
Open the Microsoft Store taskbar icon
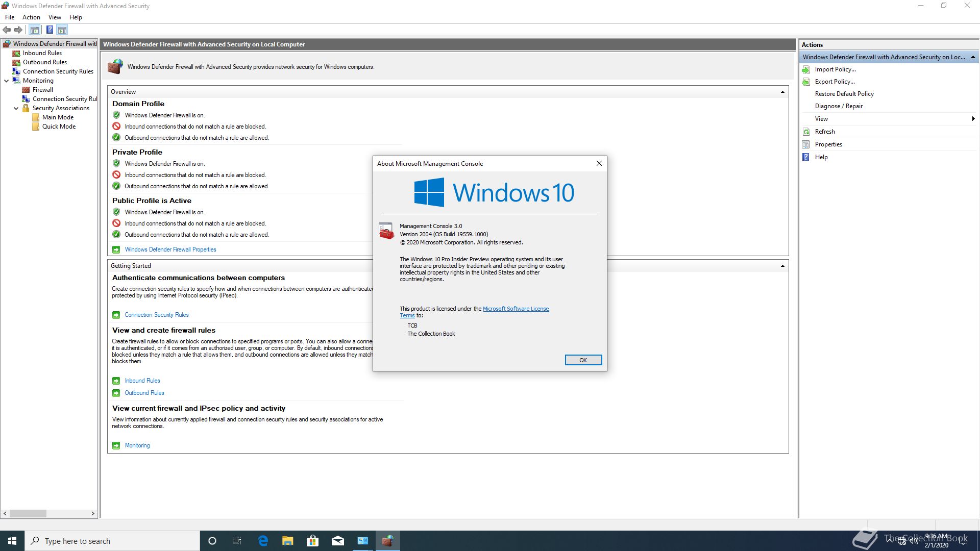312,541
